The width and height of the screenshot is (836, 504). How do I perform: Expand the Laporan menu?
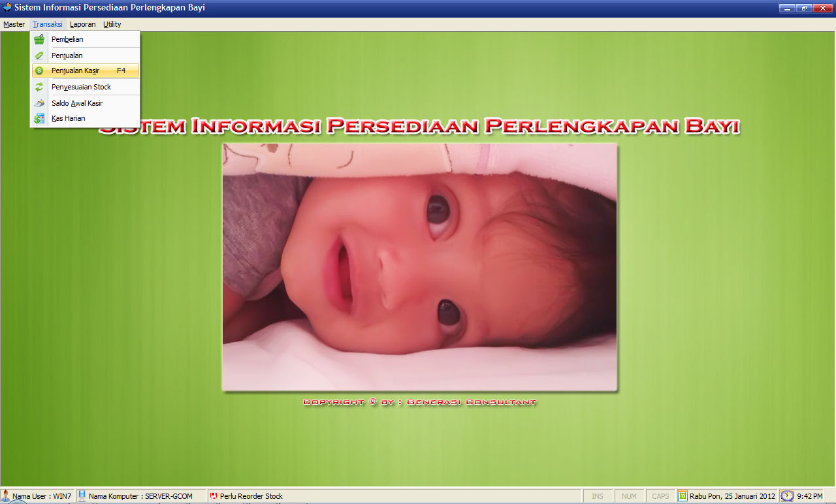click(82, 24)
